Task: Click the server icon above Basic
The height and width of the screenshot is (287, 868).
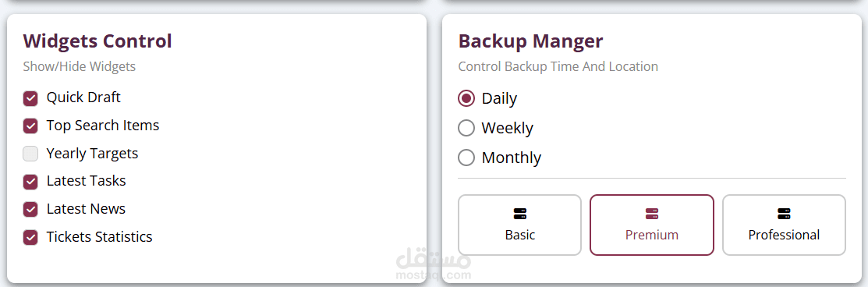Action: (x=520, y=214)
